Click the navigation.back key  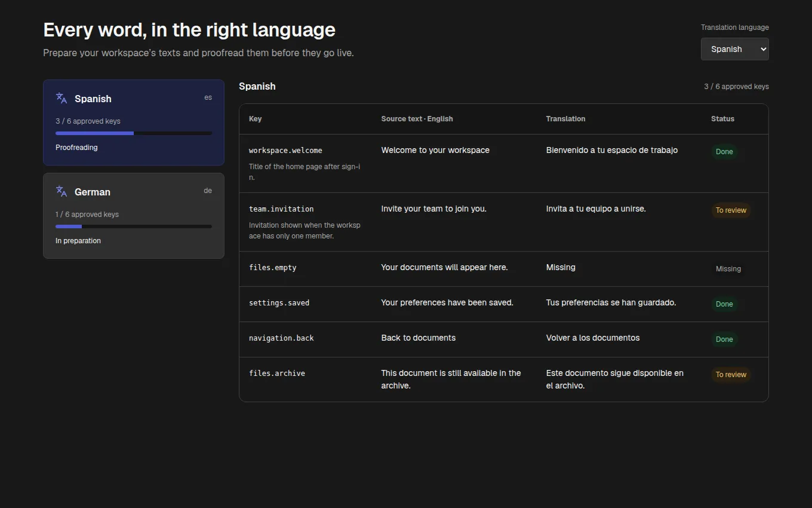point(281,338)
